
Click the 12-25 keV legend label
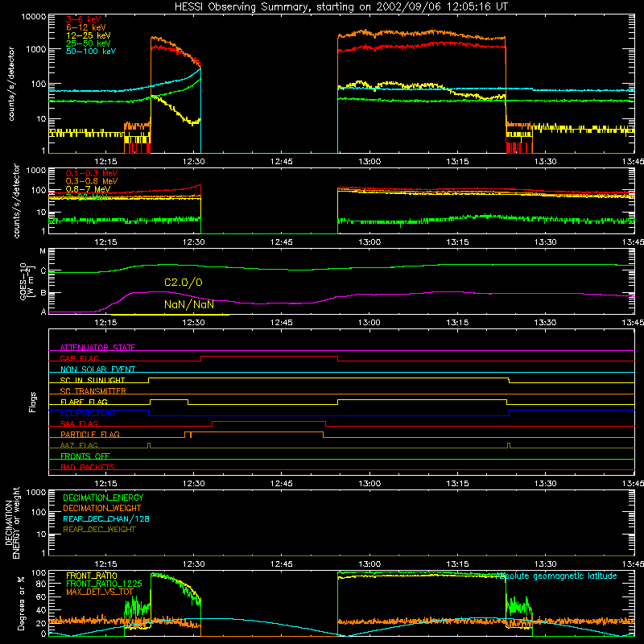pos(88,35)
